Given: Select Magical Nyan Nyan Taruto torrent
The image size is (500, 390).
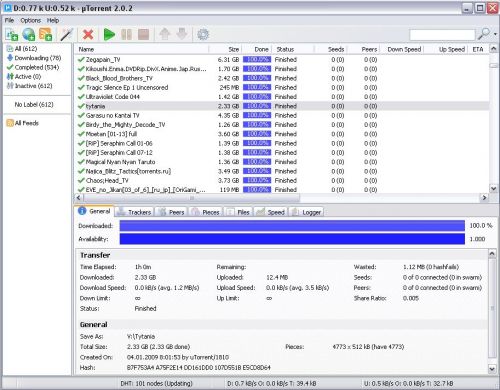Looking at the screenshot, I should tap(282, 162).
